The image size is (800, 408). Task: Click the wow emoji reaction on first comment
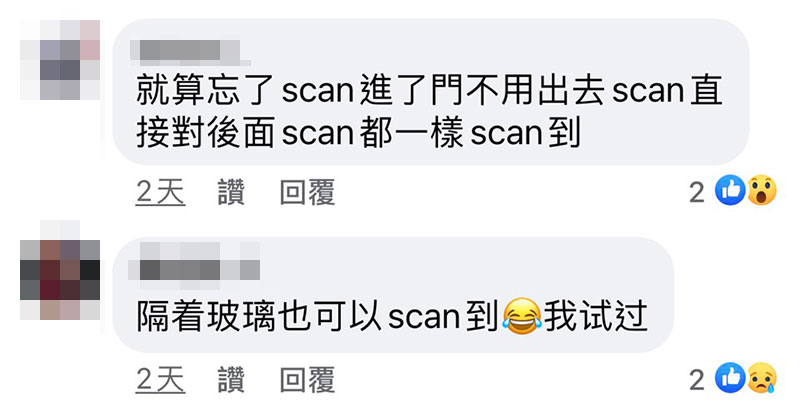point(762,190)
